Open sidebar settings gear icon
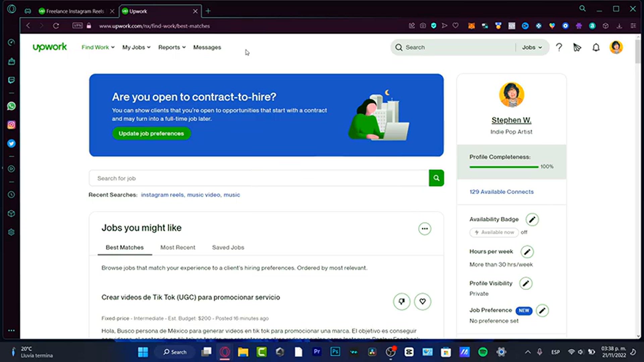 [x=11, y=232]
